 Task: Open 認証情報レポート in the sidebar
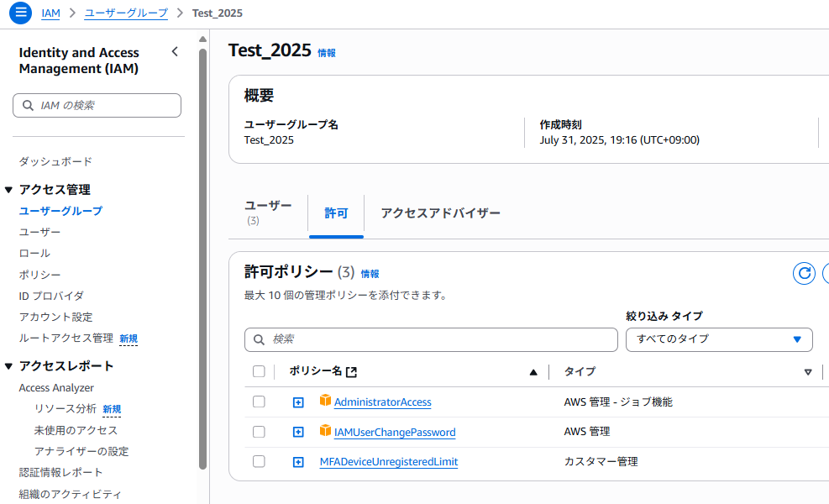[x=60, y=472]
